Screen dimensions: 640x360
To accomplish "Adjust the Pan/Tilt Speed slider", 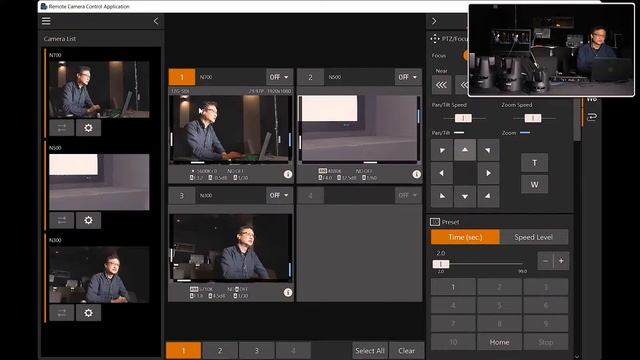I will pyautogui.click(x=463, y=118).
